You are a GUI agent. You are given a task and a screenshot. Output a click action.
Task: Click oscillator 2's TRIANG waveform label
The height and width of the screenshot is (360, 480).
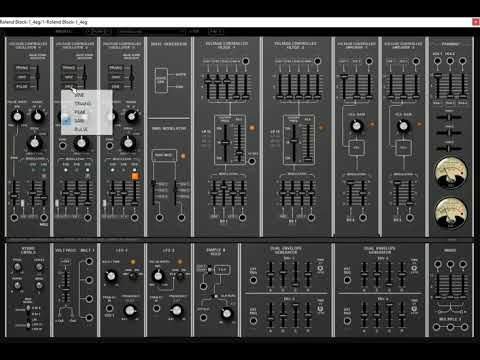tap(69, 68)
